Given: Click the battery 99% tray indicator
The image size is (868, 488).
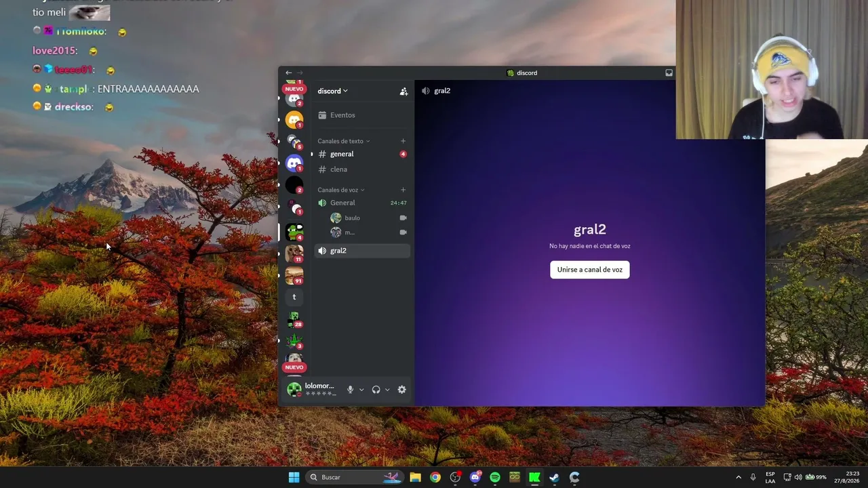Looking at the screenshot, I should point(816,477).
